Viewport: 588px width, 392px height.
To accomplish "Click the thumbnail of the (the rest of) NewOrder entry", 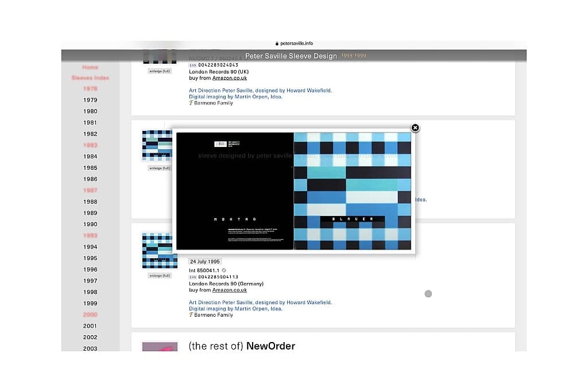I will 160,347.
